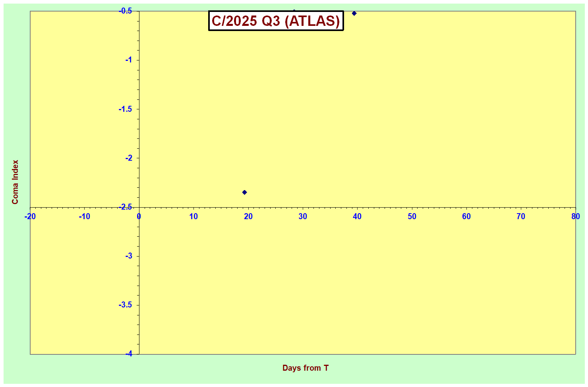Click the data point near day 39
Viewport: 588px width, 387px height.
[354, 14]
